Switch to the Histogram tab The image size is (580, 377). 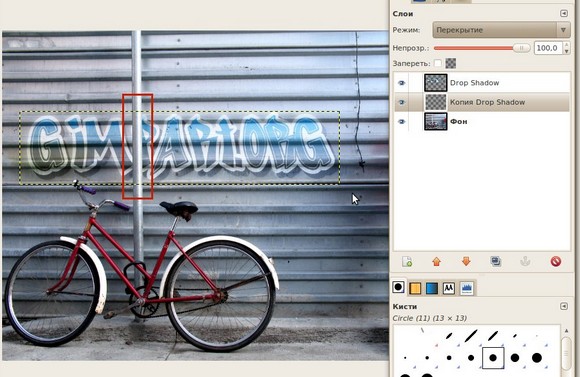(x=467, y=288)
